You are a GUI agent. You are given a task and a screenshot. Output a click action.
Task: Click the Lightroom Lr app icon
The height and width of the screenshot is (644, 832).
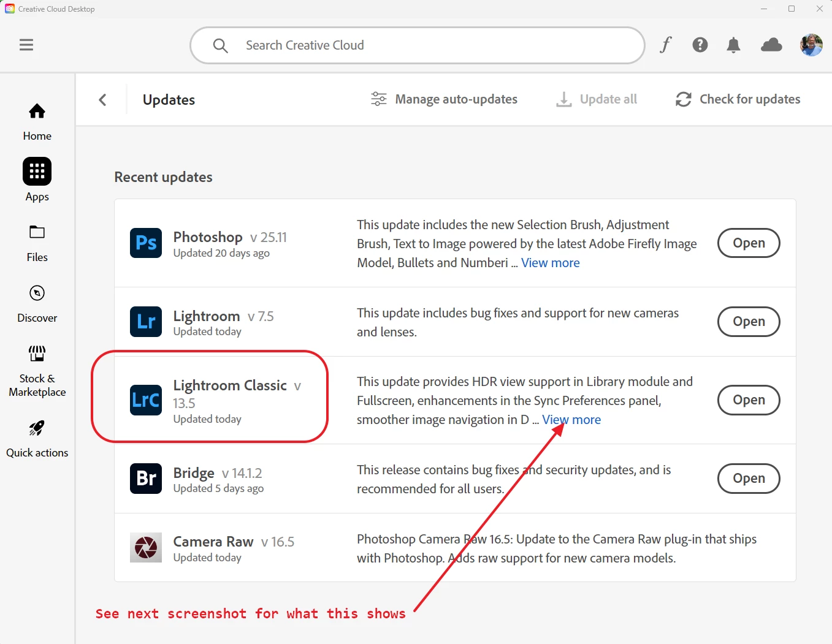146,322
